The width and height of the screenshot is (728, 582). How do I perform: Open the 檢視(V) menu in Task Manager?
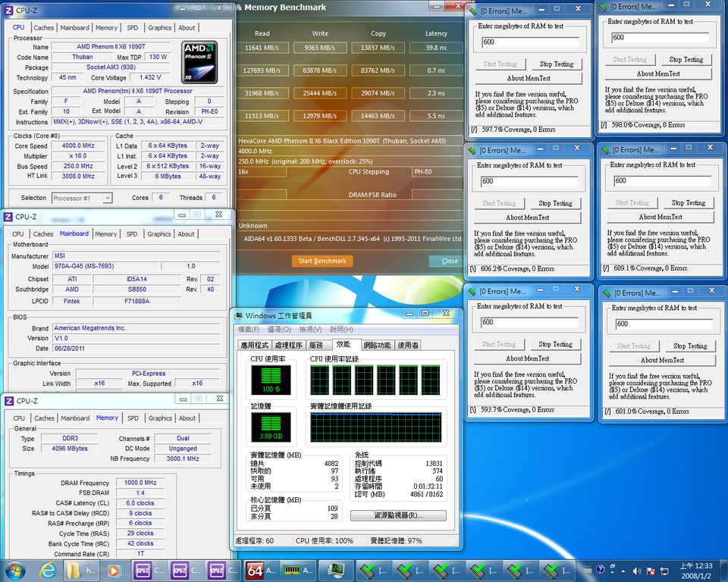coord(310,330)
